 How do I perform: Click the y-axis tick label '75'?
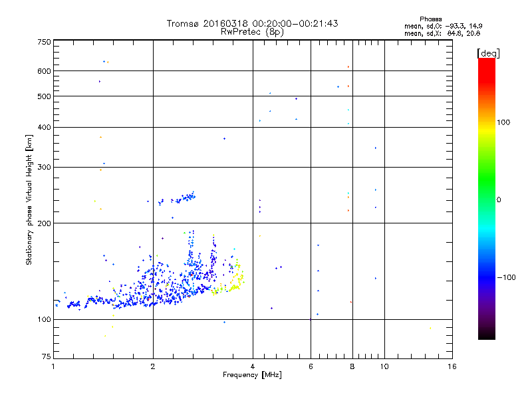[x=47, y=356]
